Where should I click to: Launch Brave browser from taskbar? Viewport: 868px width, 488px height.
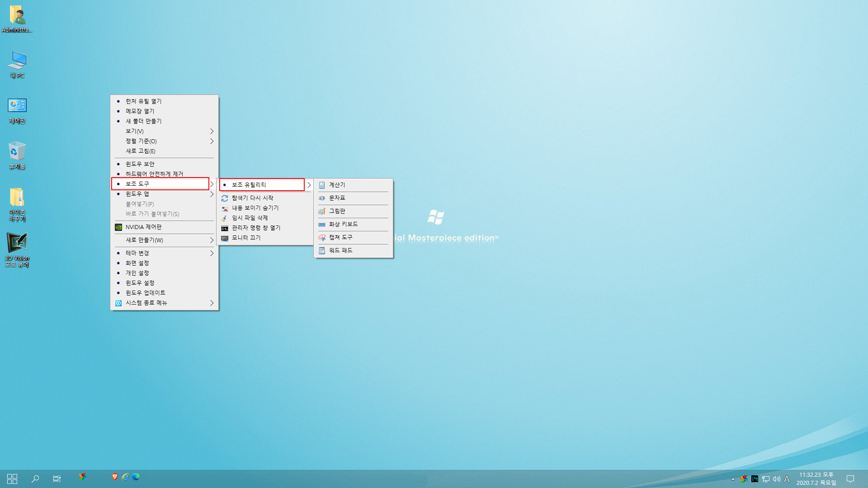point(115,477)
